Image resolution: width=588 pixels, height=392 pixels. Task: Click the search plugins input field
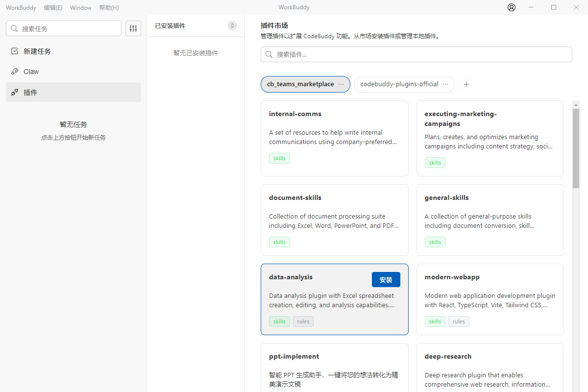pyautogui.click(x=421, y=54)
